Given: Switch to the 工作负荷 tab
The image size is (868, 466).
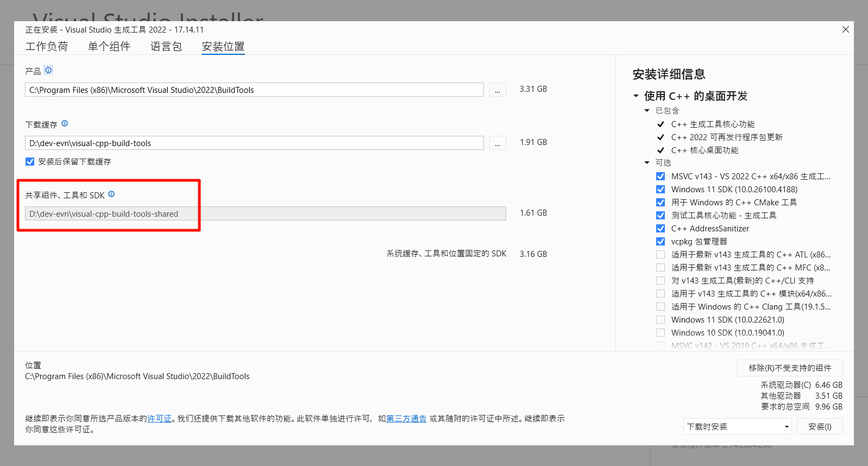Looking at the screenshot, I should [x=47, y=46].
